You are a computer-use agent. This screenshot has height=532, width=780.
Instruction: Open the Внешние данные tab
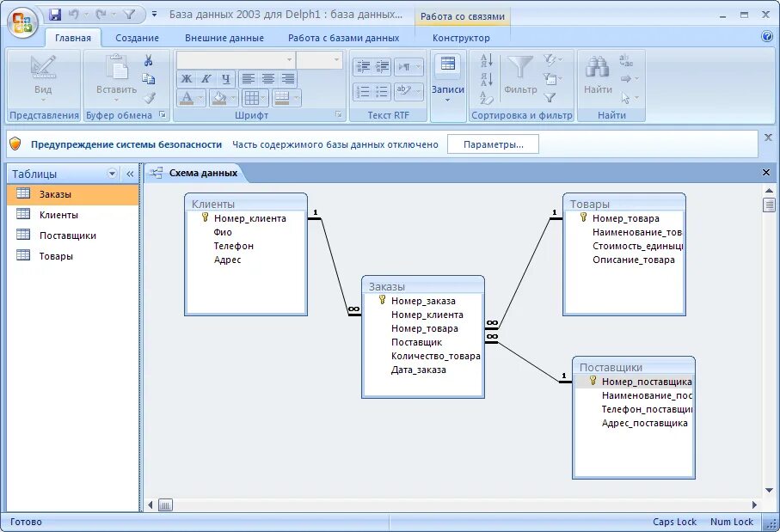pos(224,38)
